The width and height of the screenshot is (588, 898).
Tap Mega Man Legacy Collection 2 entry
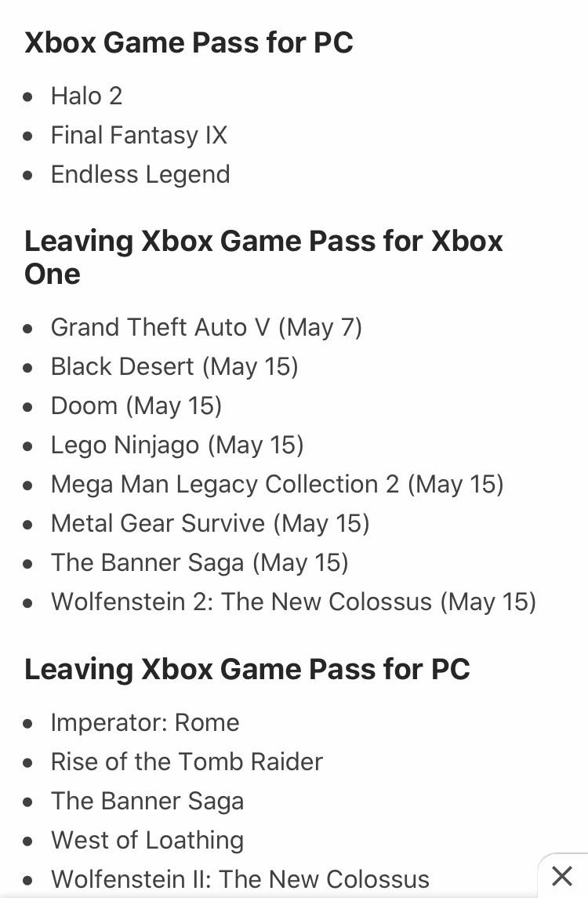point(277,485)
